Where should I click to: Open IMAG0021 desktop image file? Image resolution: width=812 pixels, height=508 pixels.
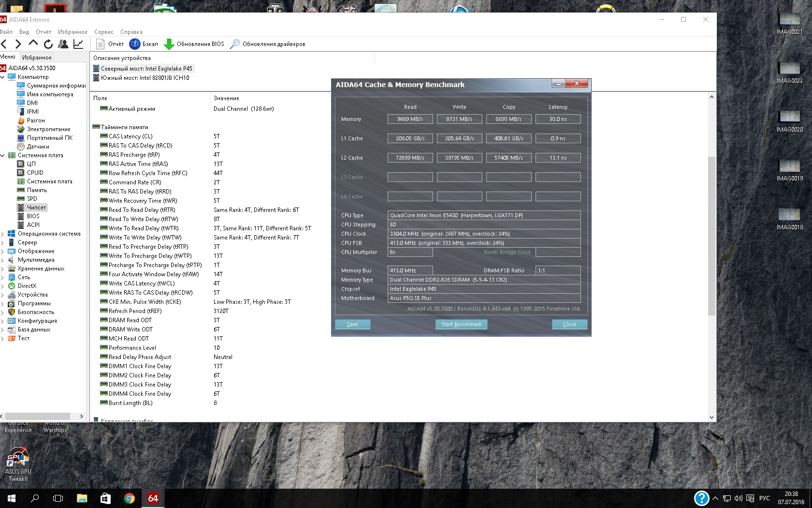(789, 23)
